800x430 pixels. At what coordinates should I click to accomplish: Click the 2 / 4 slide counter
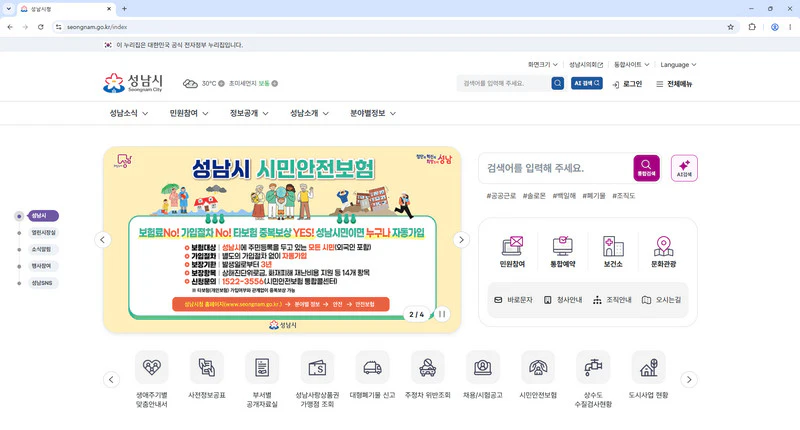[x=417, y=315]
